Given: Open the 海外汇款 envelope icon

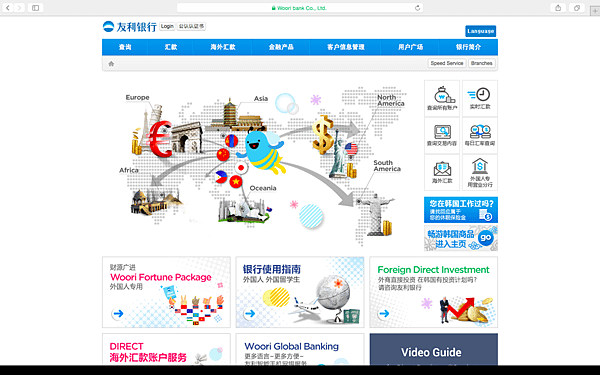Looking at the screenshot, I should pyautogui.click(x=442, y=173).
